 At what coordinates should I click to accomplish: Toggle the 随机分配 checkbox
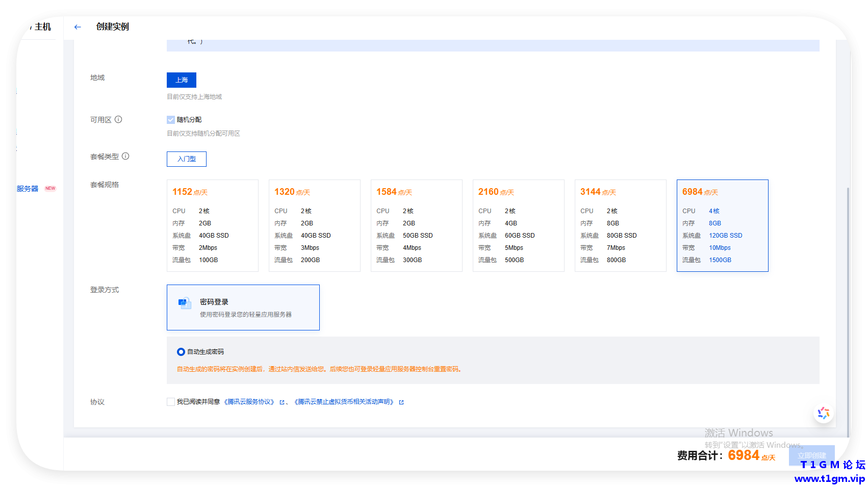coord(171,120)
